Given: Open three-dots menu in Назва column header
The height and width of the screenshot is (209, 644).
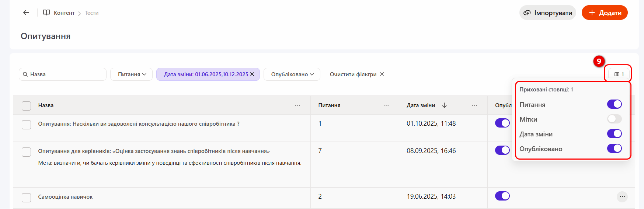Looking at the screenshot, I should [297, 105].
